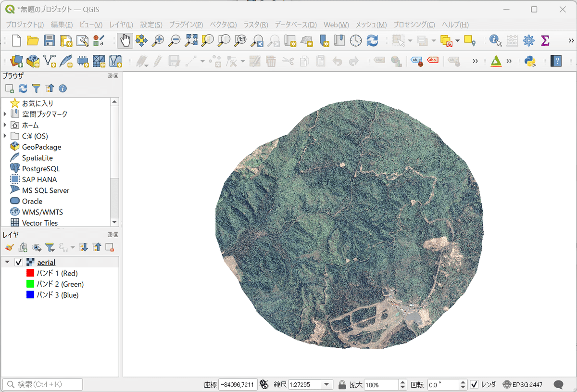Open the プロセシング(C) menu
The height and width of the screenshot is (392, 577).
[414, 25]
